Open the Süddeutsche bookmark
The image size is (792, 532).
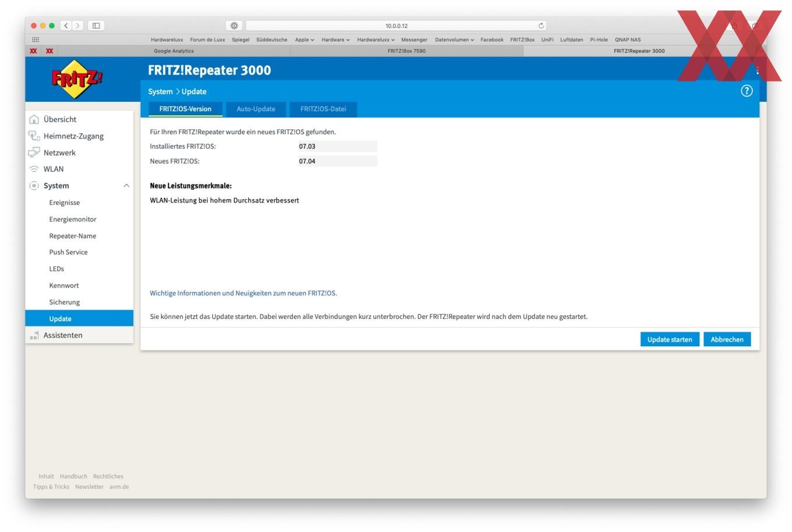271,40
